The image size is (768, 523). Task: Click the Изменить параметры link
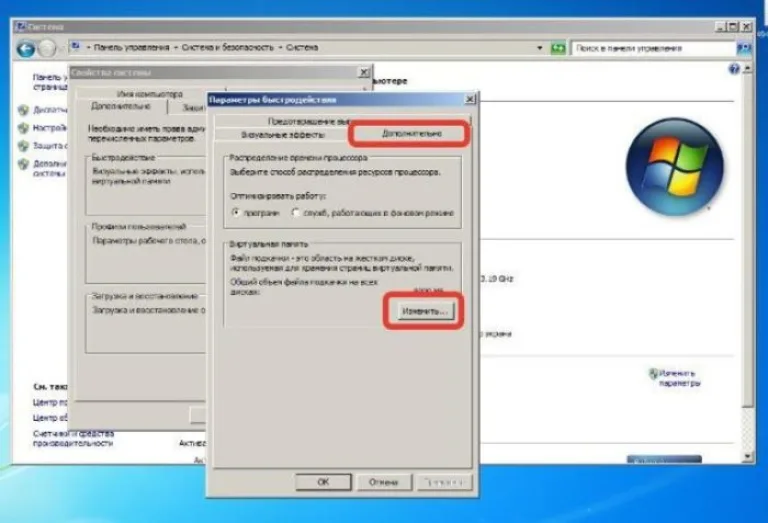coord(679,378)
